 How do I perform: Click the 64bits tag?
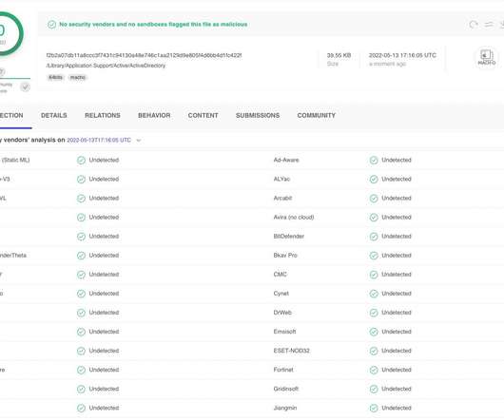pos(55,77)
